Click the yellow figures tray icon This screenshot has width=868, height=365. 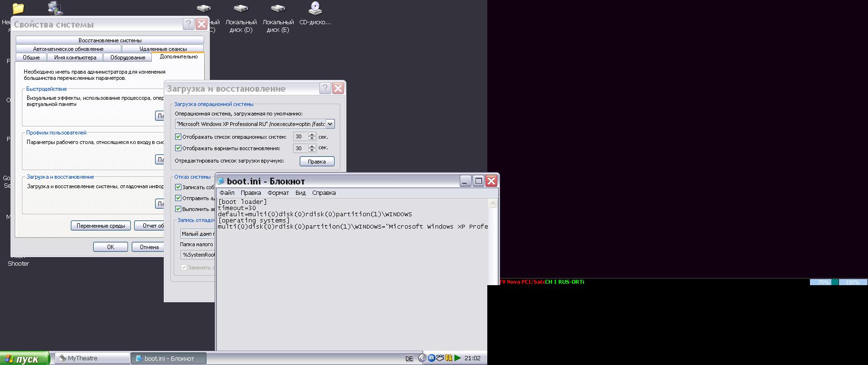pos(449,358)
